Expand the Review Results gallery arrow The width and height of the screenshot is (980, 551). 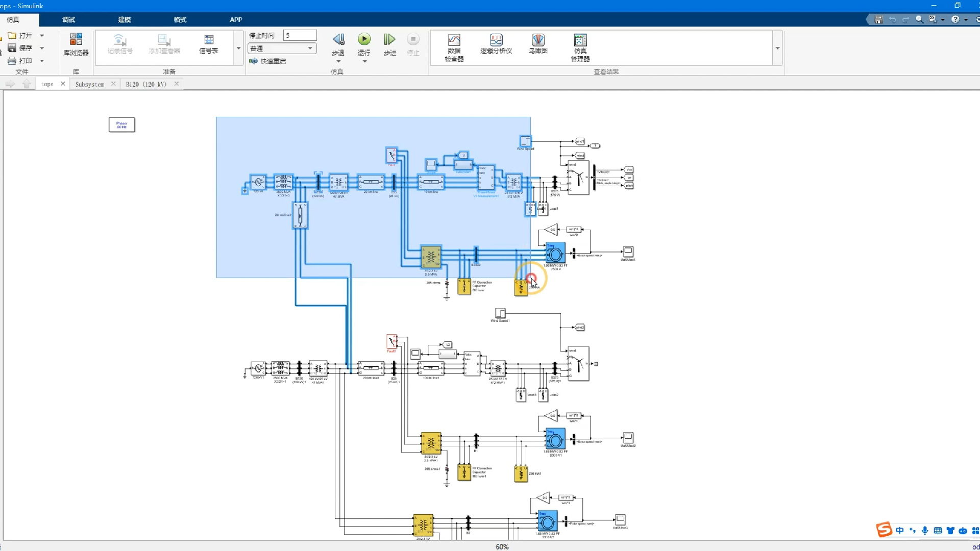click(777, 48)
